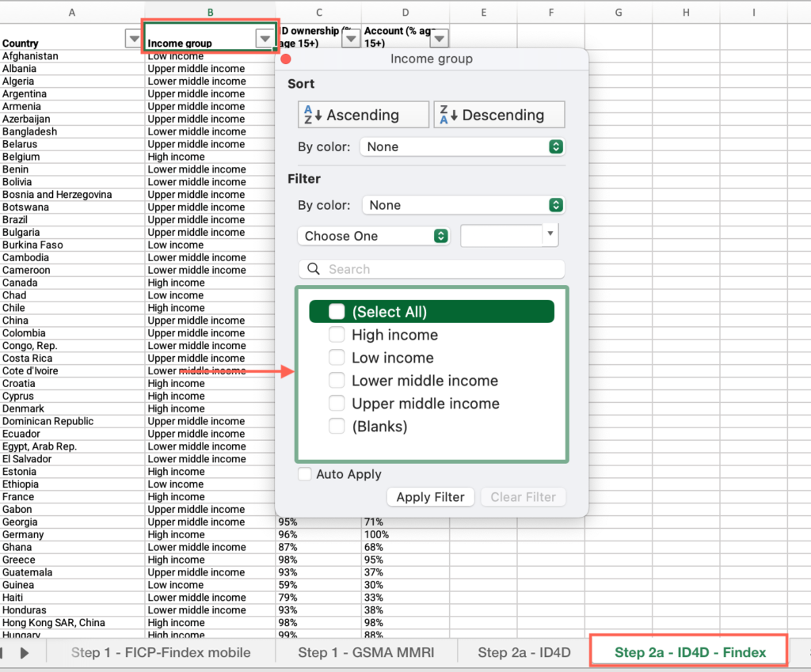811x672 pixels.
Task: Sort Income group in Ascending order
Action: point(364,115)
